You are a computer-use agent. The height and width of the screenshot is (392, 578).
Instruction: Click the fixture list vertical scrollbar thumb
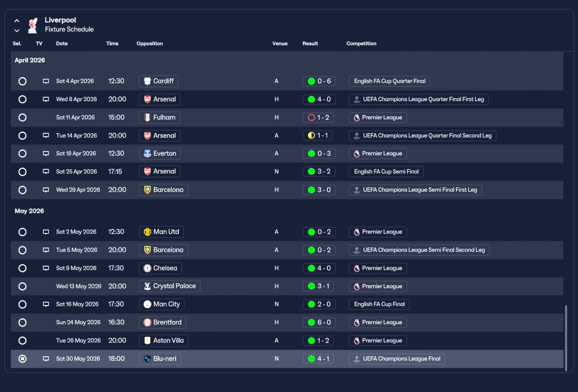pos(566,338)
